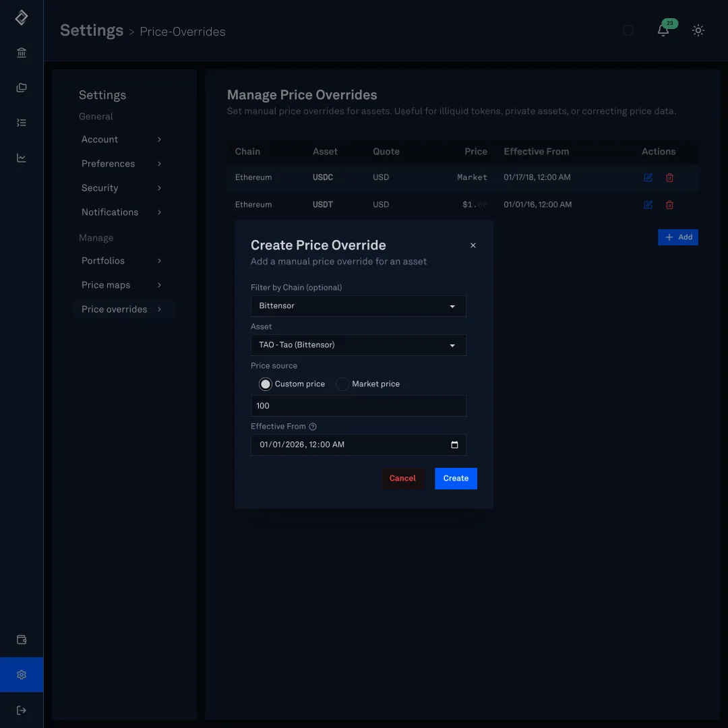
Task: Open the bank accounts icon in sidebar
Action: pyautogui.click(x=21, y=52)
